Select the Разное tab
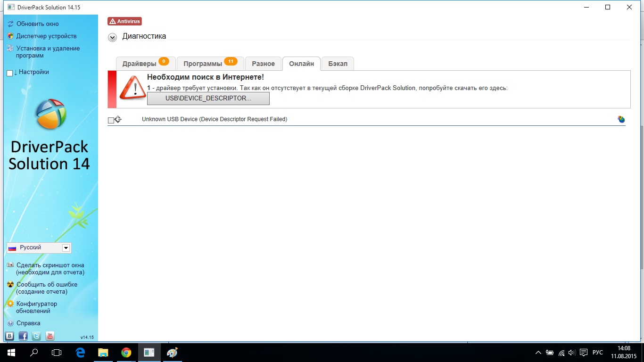Screen dimensions: 644x362 pos(263,64)
